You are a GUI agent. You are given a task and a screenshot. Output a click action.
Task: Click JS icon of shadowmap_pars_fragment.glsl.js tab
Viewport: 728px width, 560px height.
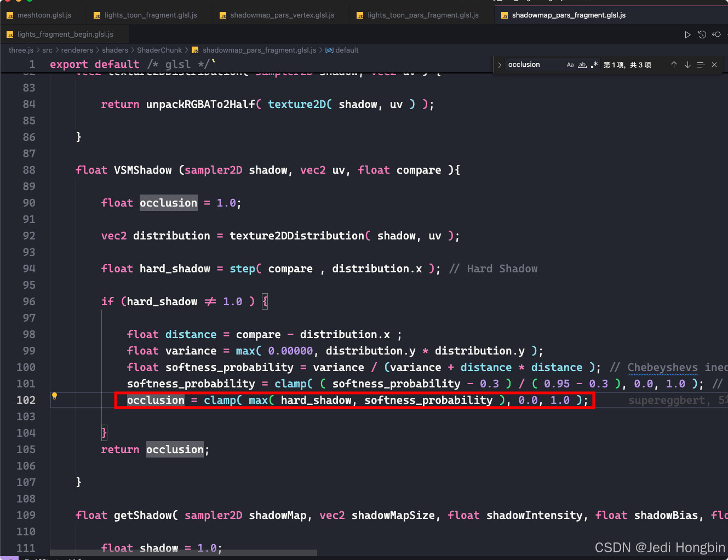505,15
